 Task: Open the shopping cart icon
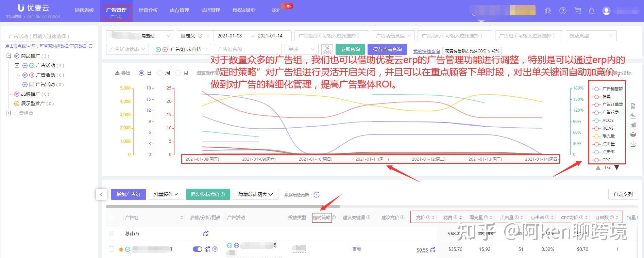click(578, 11)
